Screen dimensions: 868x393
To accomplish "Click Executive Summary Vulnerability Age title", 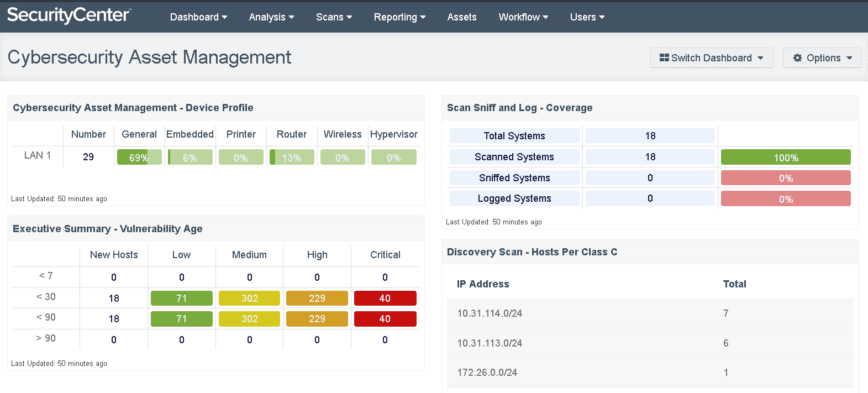I will tap(108, 229).
